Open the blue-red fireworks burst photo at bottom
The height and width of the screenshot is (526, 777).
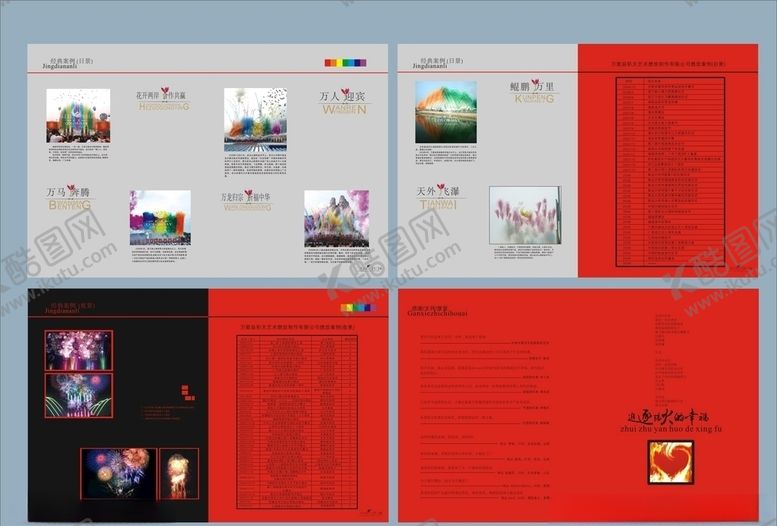point(118,473)
